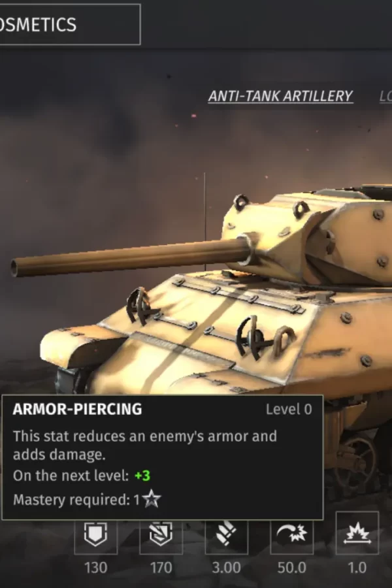Click the green +3 next level bonus

click(142, 476)
